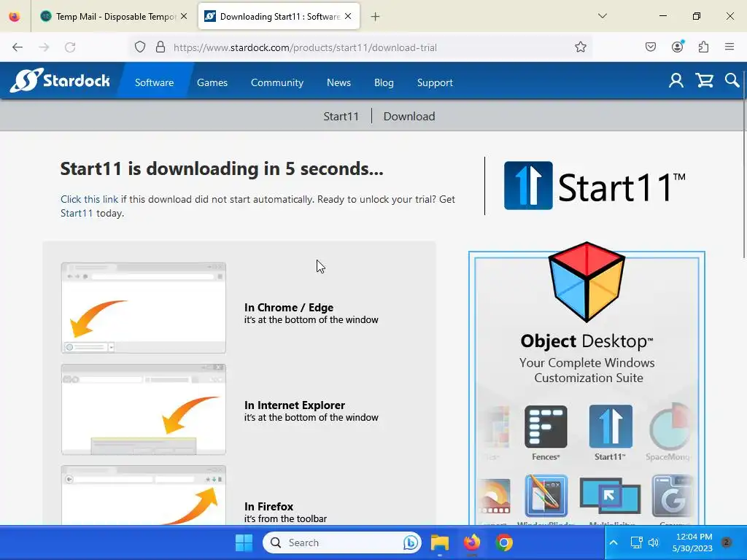Select the Downloading Start11 tab
The width and height of the screenshot is (747, 560).
coord(279,17)
